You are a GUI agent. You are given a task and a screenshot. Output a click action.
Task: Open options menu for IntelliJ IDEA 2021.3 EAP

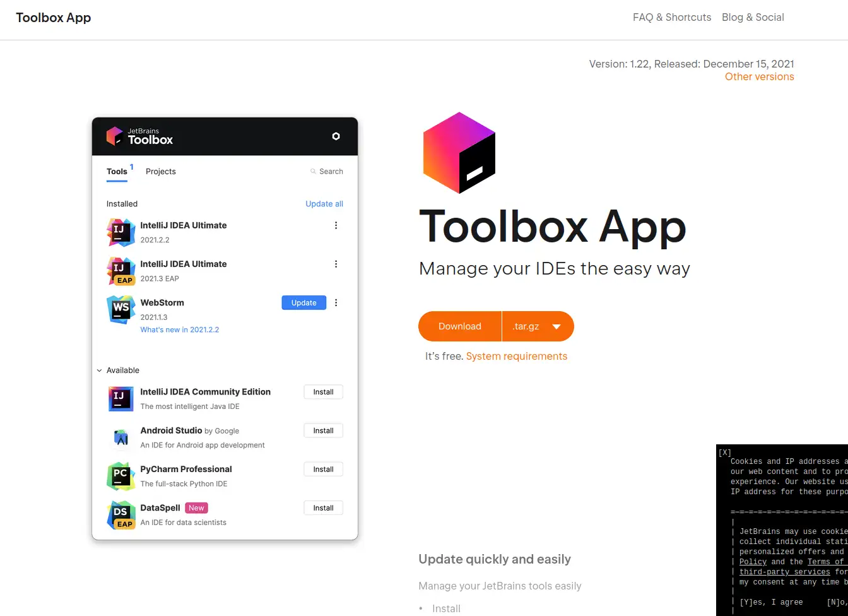coord(336,264)
